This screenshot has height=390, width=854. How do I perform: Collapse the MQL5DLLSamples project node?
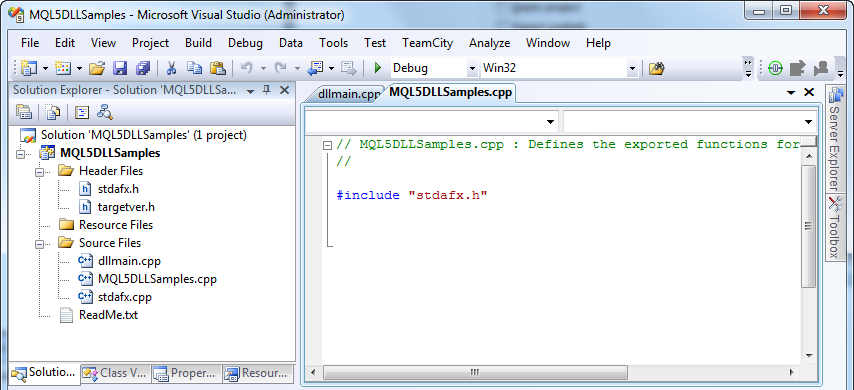[x=21, y=154]
